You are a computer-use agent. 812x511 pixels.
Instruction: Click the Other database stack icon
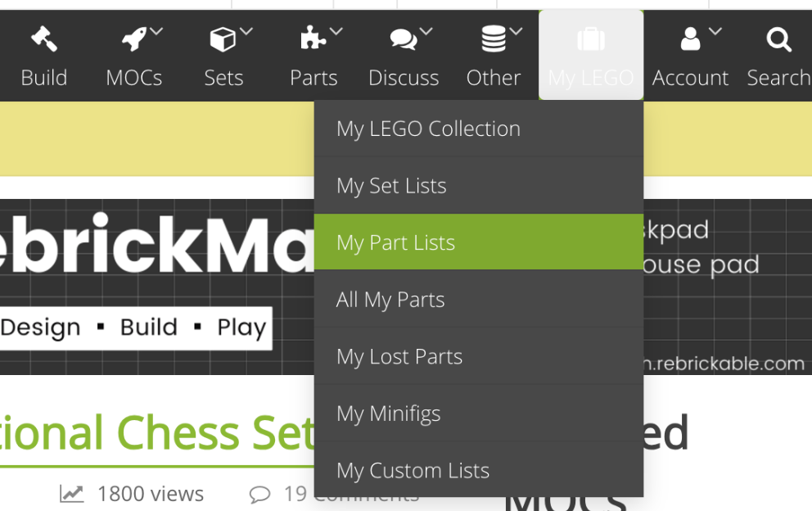493,38
